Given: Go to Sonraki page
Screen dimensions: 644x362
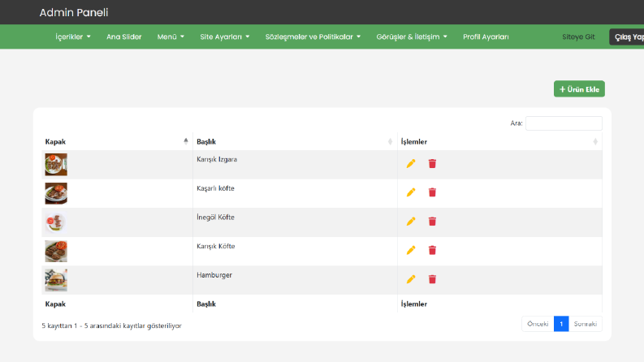Looking at the screenshot, I should (586, 324).
